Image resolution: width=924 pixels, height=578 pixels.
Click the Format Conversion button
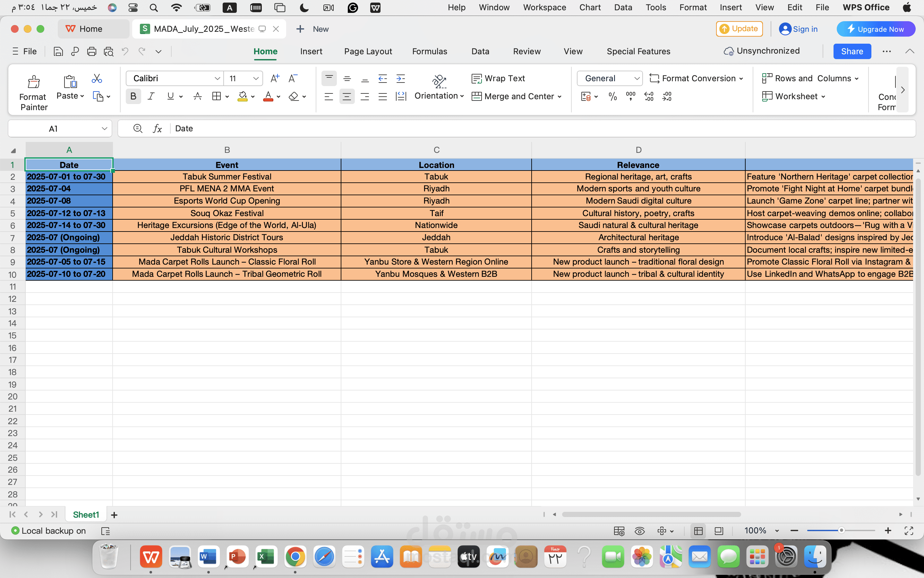coord(697,78)
